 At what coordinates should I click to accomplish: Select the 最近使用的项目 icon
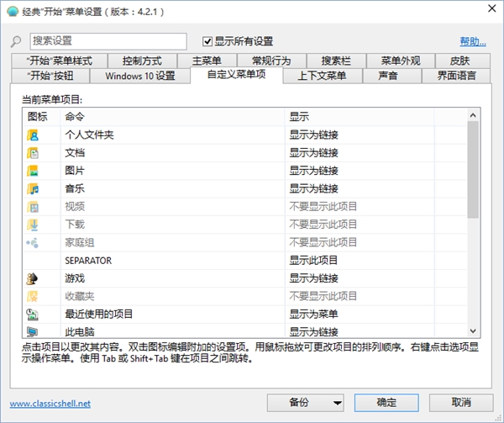pyautogui.click(x=34, y=314)
